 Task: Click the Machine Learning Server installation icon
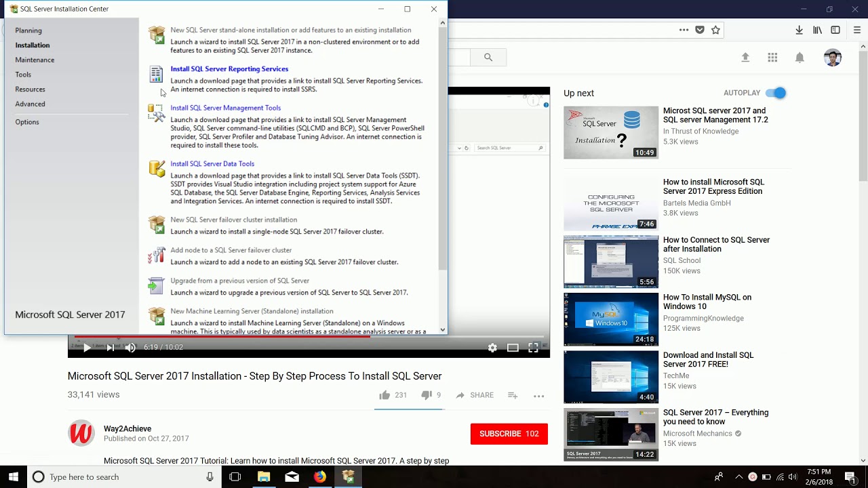click(x=157, y=317)
